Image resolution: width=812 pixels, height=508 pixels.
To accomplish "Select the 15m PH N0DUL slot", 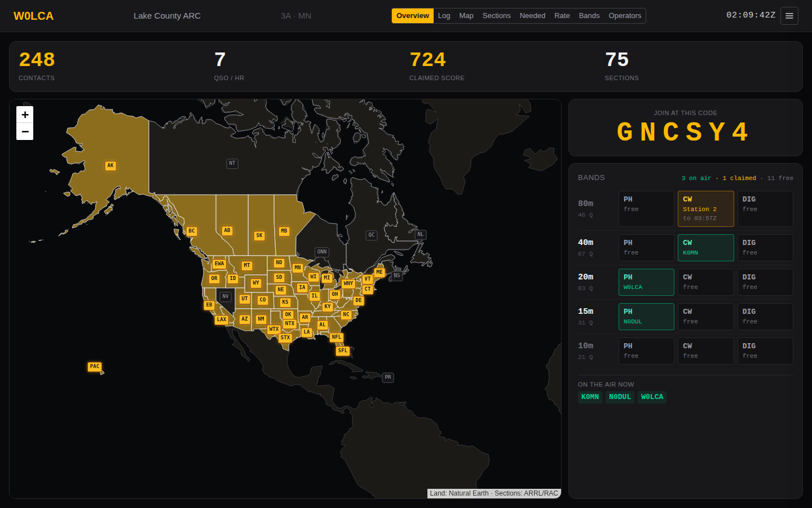I will (646, 317).
